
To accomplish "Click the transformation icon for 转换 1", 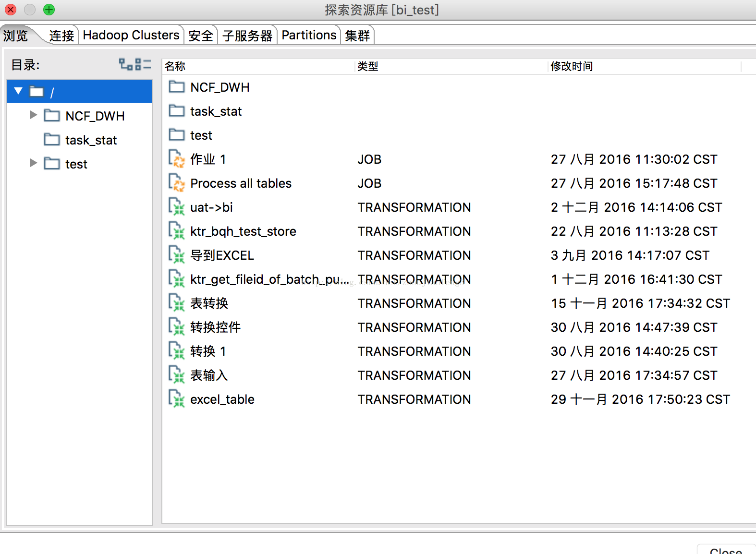I will pyautogui.click(x=177, y=350).
